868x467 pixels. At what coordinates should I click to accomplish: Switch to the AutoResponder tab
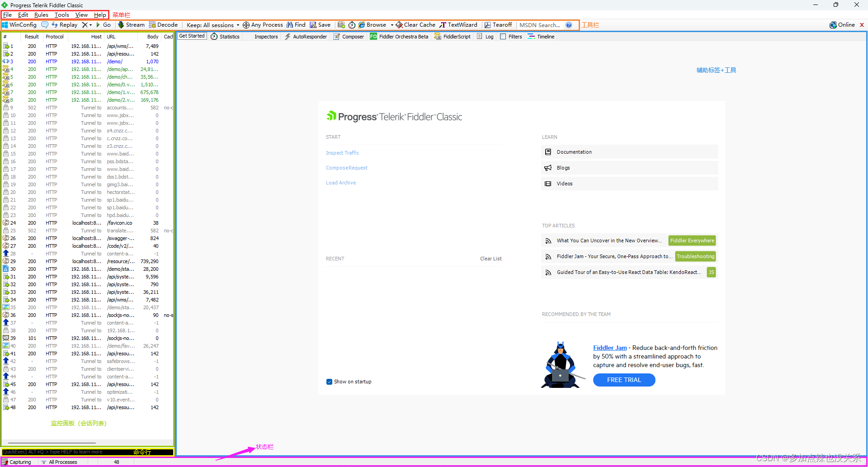306,37
